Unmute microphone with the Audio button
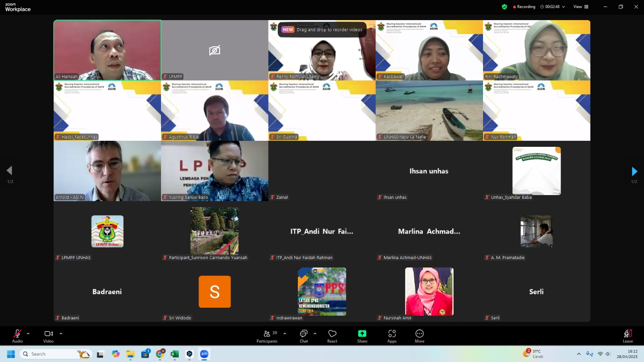The width and height of the screenshot is (644, 362). click(x=17, y=336)
